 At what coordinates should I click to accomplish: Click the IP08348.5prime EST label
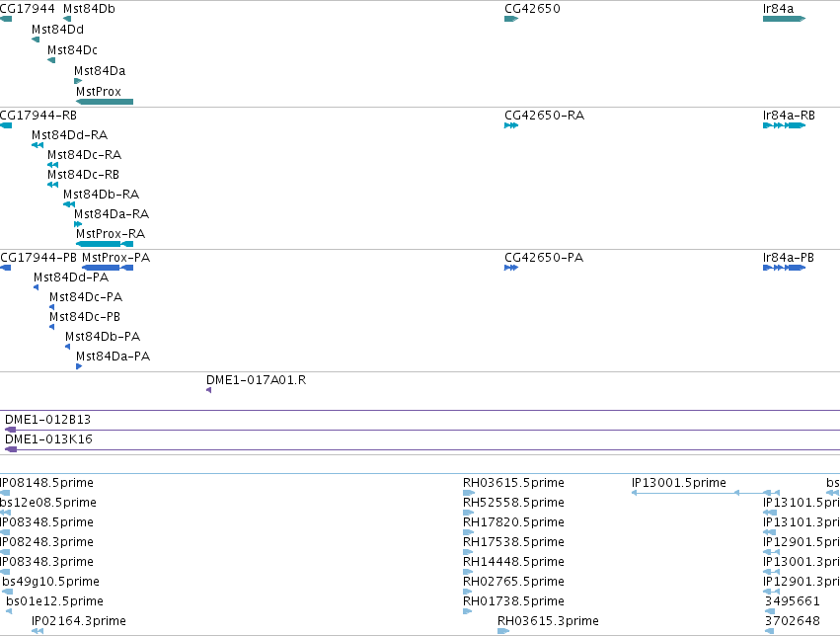(x=46, y=522)
